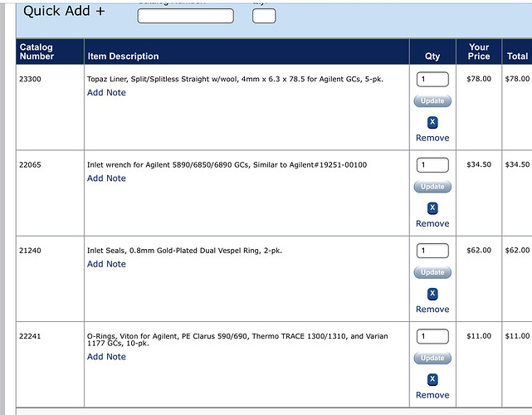Select catalog number 23300
Screen dimensions: 532x415
click(x=30, y=79)
